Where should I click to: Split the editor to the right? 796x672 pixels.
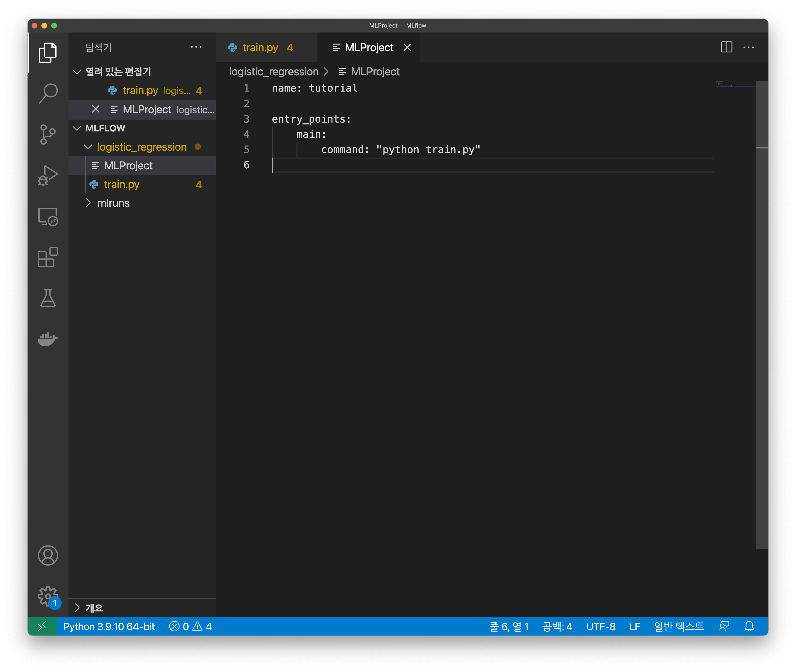click(x=727, y=47)
